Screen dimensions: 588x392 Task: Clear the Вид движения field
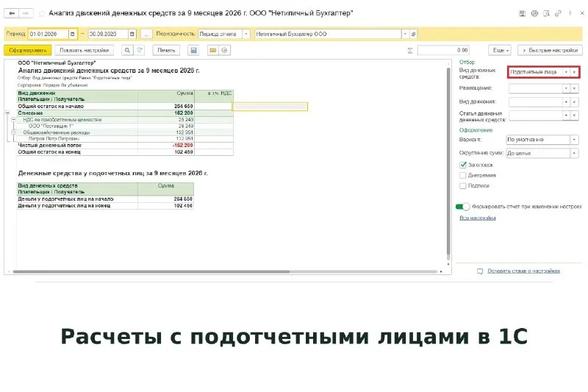click(x=574, y=102)
